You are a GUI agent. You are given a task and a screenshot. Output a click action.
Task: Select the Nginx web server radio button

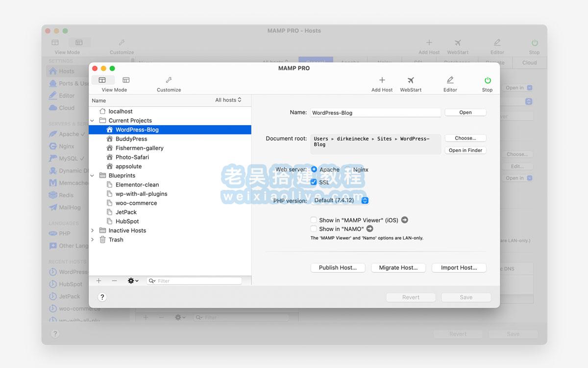point(348,169)
